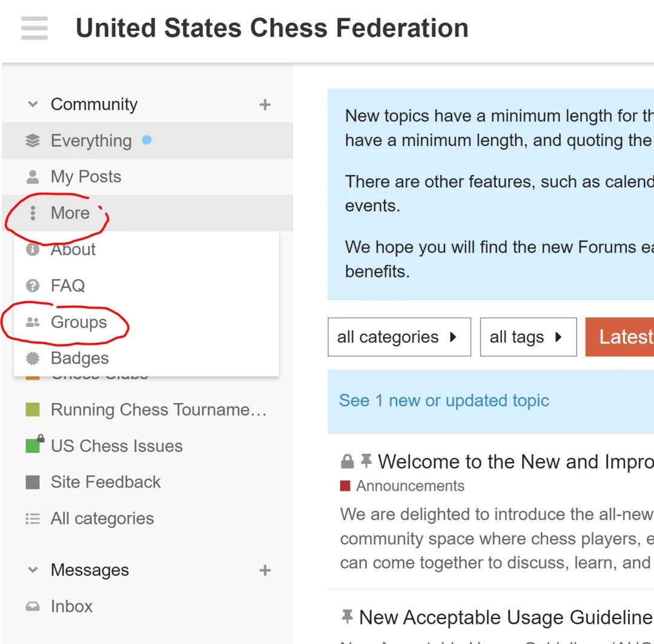Select Badges from the More menu
The width and height of the screenshot is (654, 644).
pos(79,359)
